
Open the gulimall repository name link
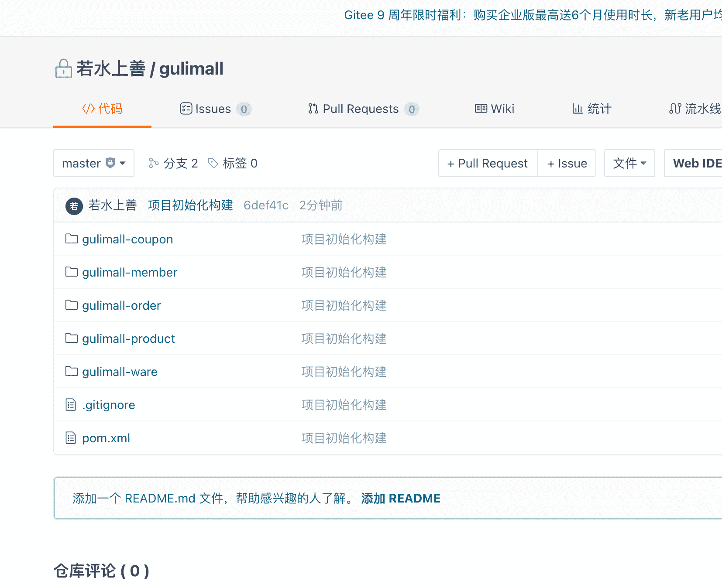click(191, 69)
